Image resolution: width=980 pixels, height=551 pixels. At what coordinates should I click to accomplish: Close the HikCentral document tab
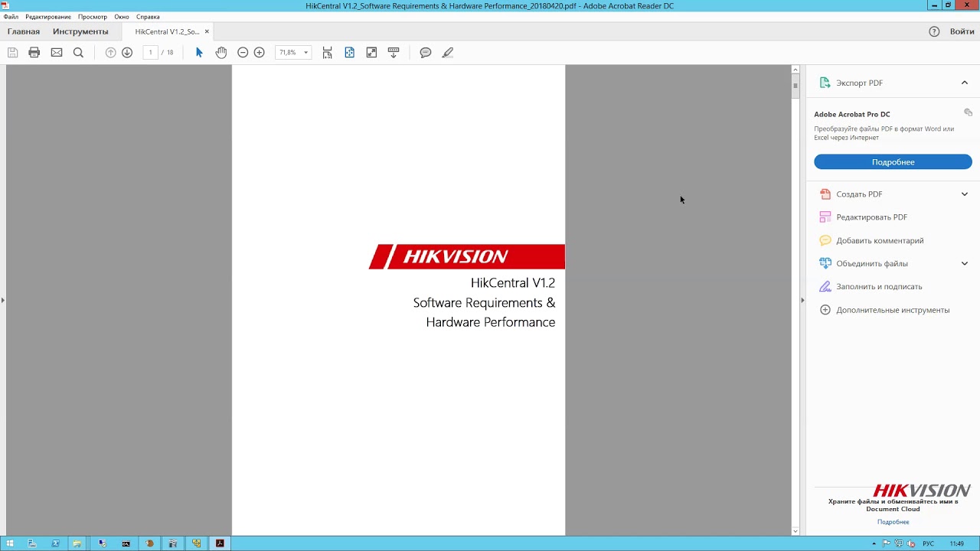[207, 32]
